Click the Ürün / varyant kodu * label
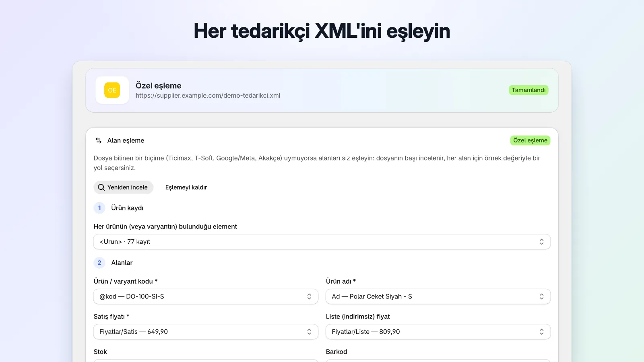Screen dimensions: 644x362 point(126,281)
